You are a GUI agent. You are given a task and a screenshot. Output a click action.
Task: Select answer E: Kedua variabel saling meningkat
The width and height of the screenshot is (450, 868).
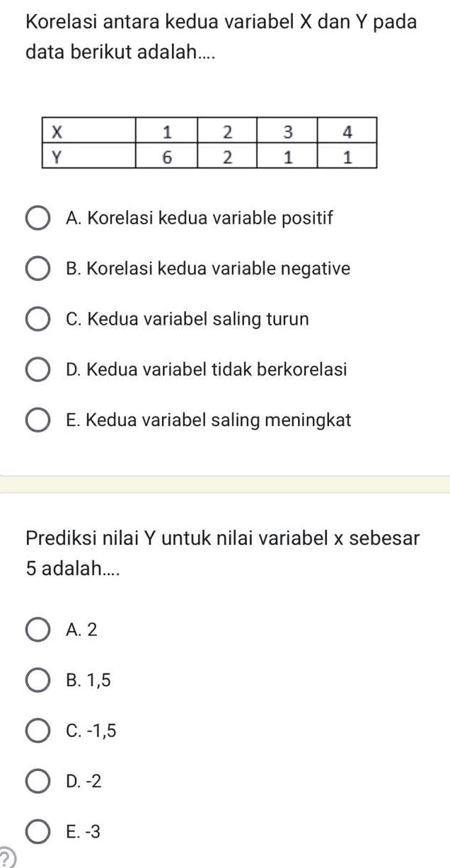(x=38, y=418)
